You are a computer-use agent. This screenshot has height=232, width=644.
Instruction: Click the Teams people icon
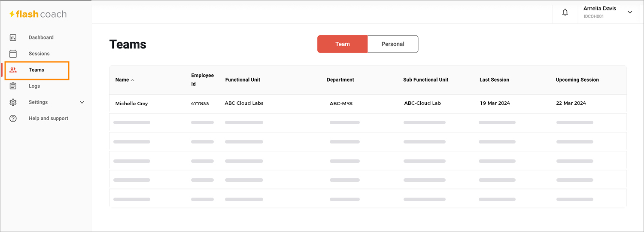(13, 70)
